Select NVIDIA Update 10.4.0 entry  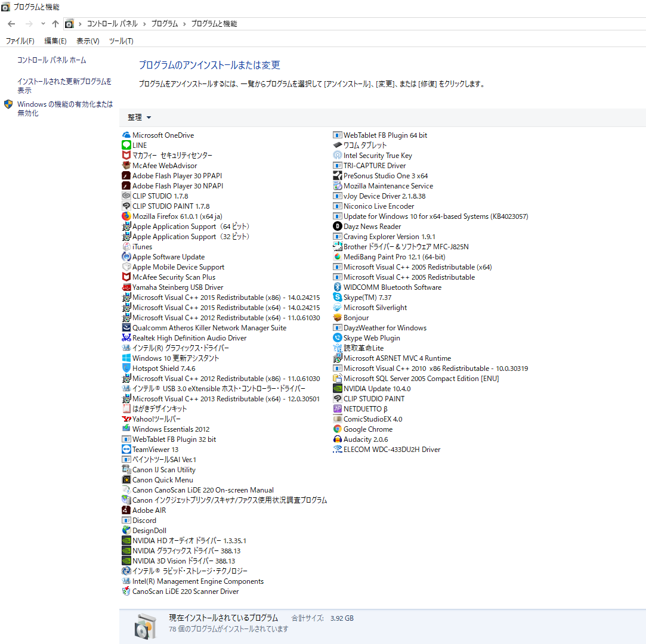pos(372,389)
